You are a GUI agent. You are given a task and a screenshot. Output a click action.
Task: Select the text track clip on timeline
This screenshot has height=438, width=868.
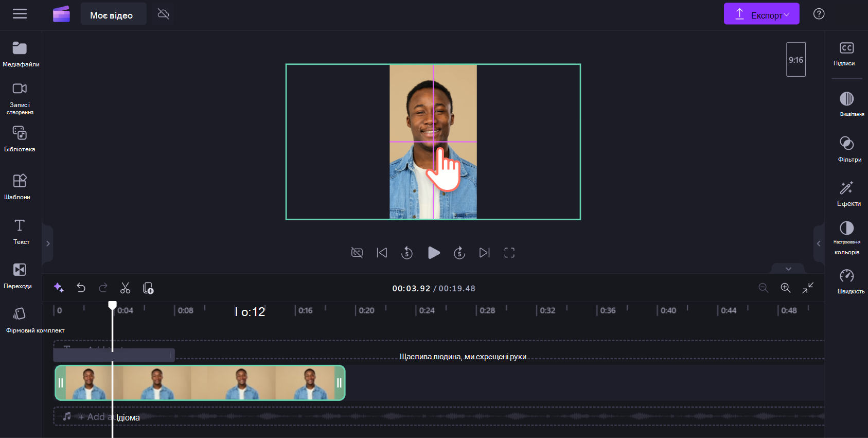(x=114, y=355)
